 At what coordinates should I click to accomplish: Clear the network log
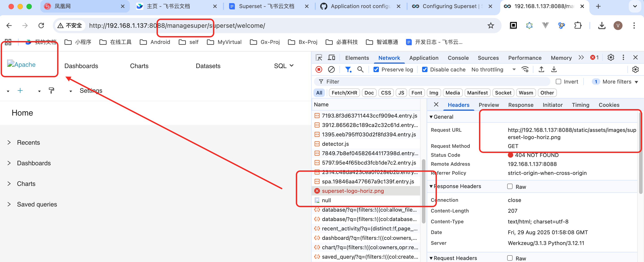[x=331, y=69]
